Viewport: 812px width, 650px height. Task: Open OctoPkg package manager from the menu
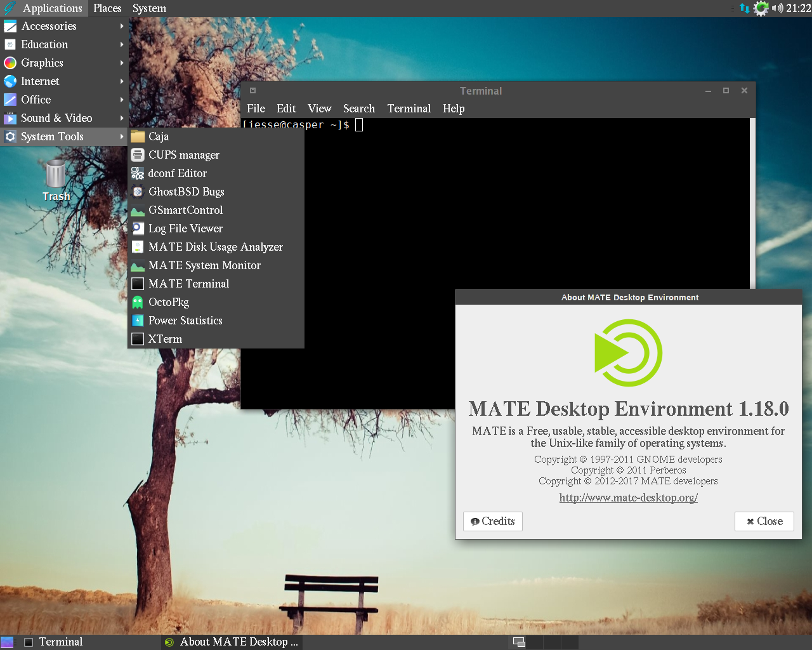coord(168,302)
